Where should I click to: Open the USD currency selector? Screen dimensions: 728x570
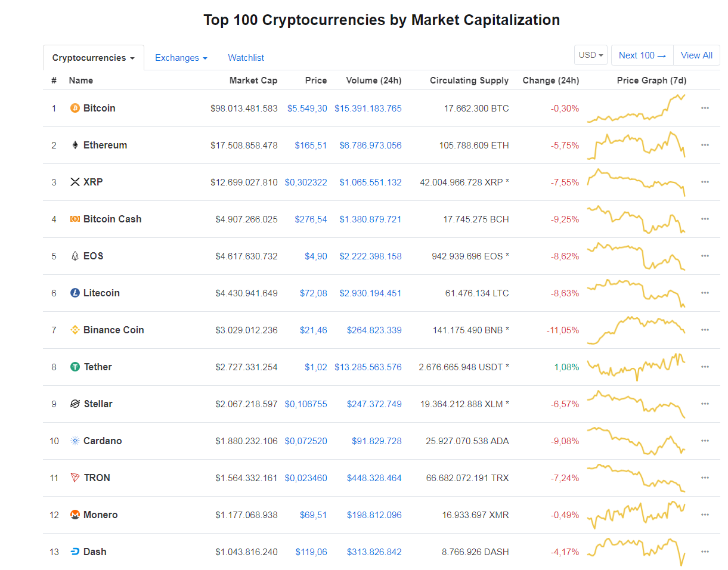point(590,54)
